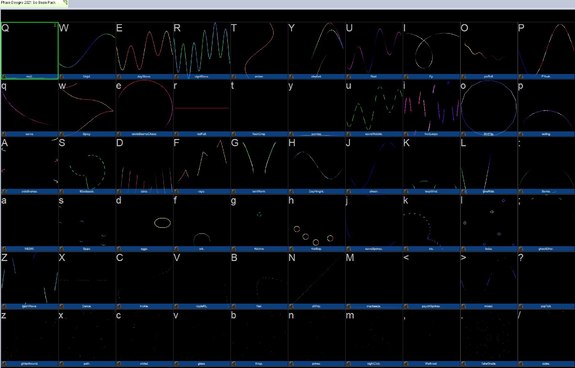Click the small icon under the uppercase N cell
This screenshot has width=575, height=368.
tap(291, 306)
